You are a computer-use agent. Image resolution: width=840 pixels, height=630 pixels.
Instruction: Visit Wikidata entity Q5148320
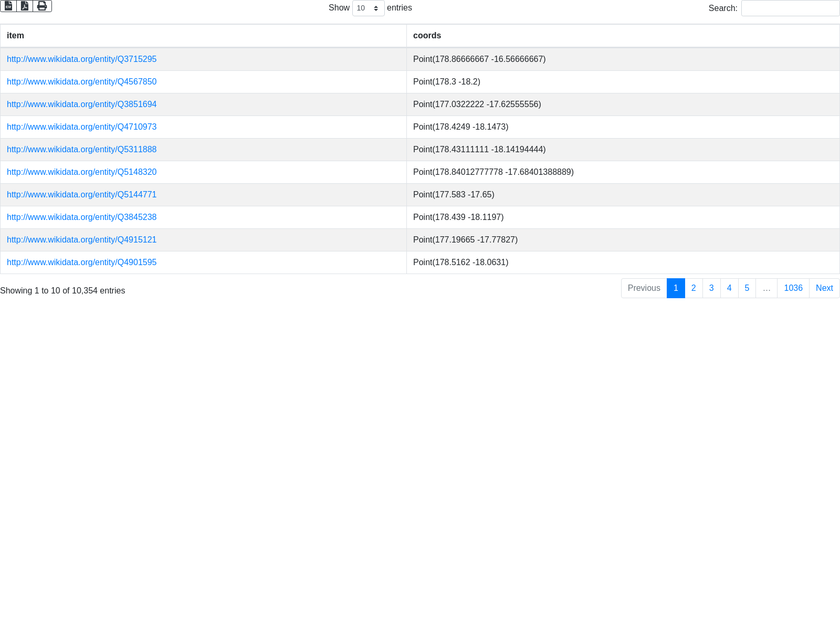pos(81,172)
